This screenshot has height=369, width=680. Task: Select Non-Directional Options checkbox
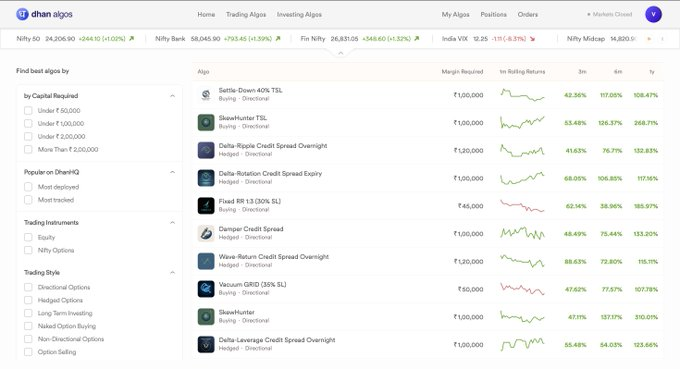(x=28, y=339)
